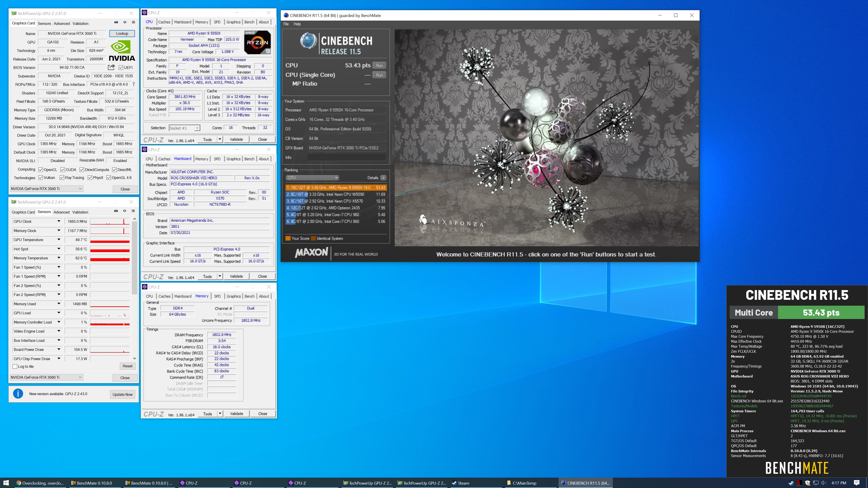Open C:\MainTemp folder from taskbar

coord(531,483)
